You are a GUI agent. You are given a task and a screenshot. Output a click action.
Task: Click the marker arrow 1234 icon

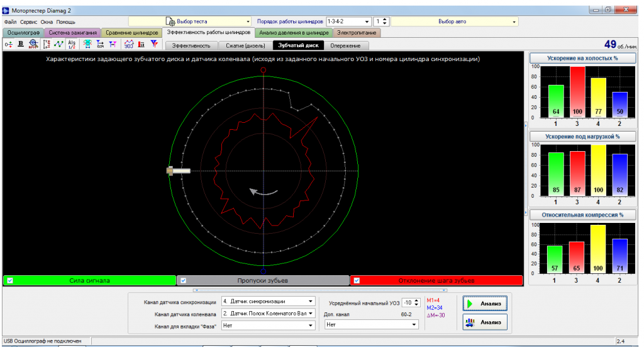coord(100,44)
